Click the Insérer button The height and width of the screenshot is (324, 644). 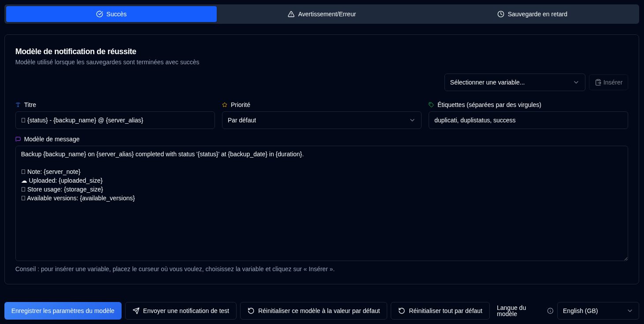click(x=608, y=82)
